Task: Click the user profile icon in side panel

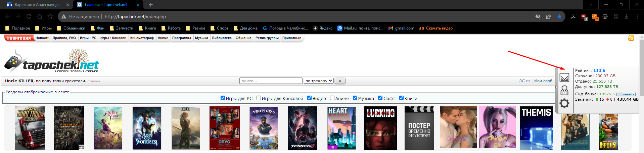Action: pyautogui.click(x=564, y=90)
